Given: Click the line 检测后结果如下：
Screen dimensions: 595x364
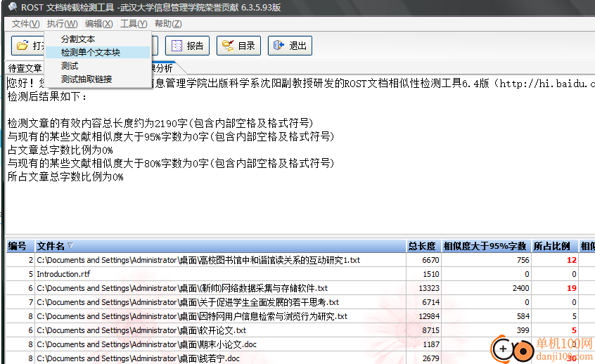Looking at the screenshot, I should (47, 97).
